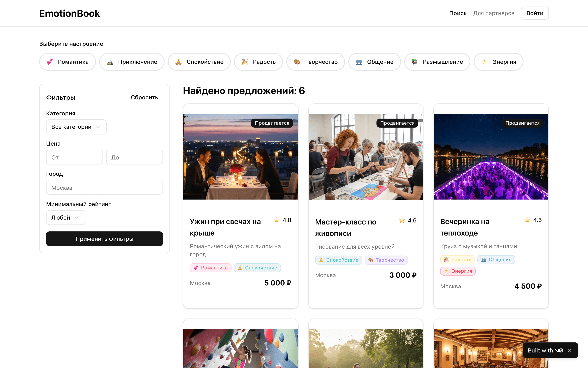The height and width of the screenshot is (368, 588).
Task: Apply filters with Применить фильтры button
Action: (x=105, y=239)
